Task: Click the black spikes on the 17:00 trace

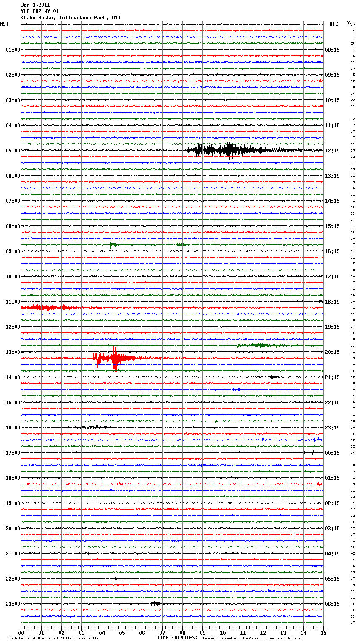Action: point(308,453)
